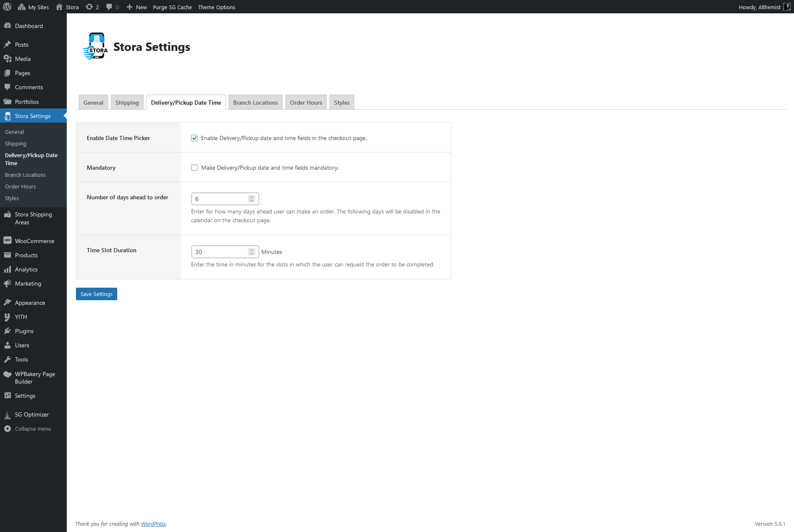Make Delivery/Pickup date fields mandatory
Screen dimensions: 794x532
[x=194, y=168]
